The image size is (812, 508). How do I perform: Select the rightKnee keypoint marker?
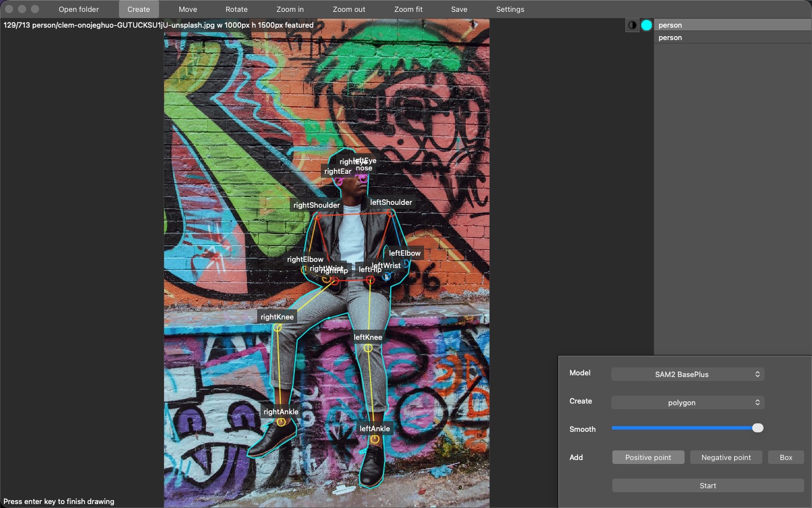coord(277,327)
